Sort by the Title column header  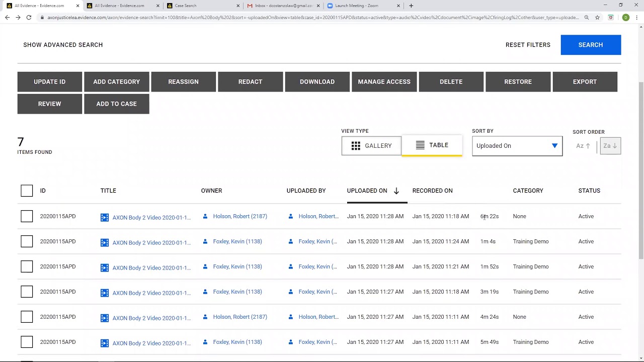[108, 191]
